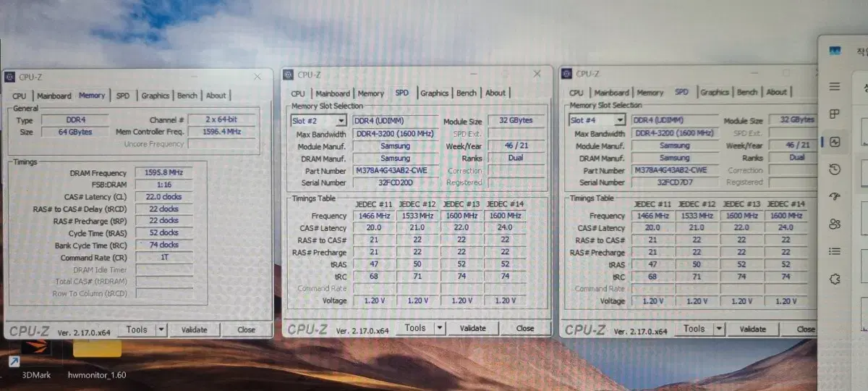Switch to Mainboard tab in Slot #4 window
868x391 pixels.
[611, 93]
